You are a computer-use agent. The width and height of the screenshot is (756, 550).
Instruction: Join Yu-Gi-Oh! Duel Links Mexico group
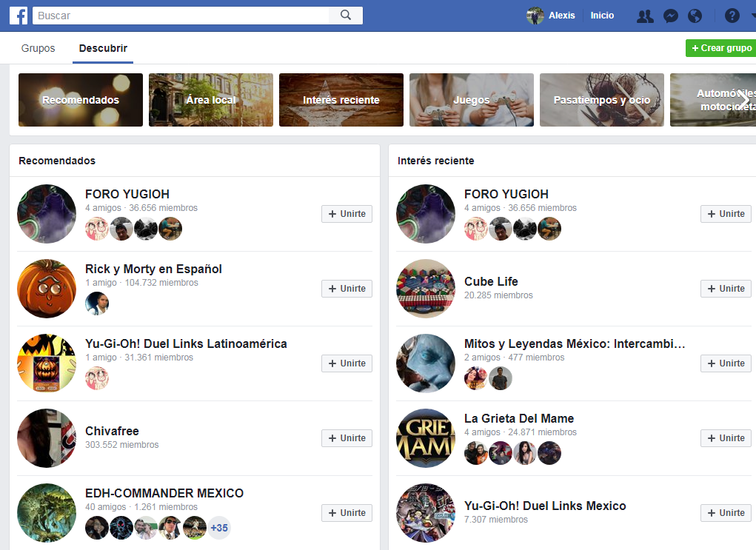click(726, 512)
